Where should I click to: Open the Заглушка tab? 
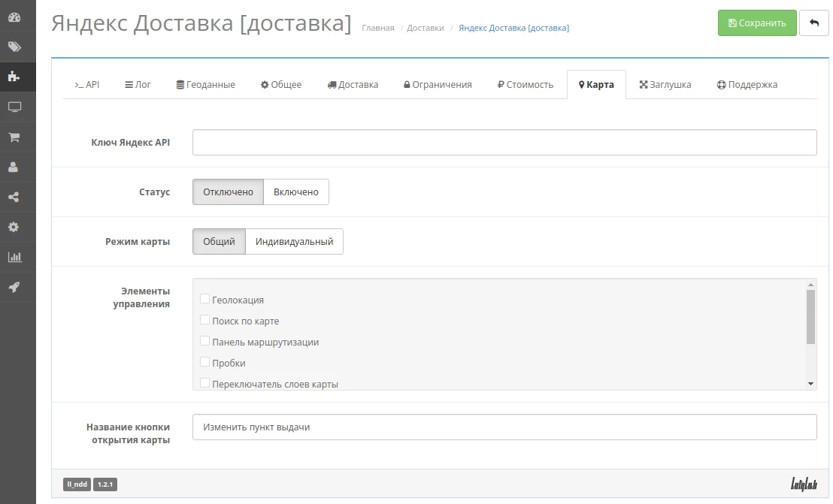pyautogui.click(x=665, y=84)
